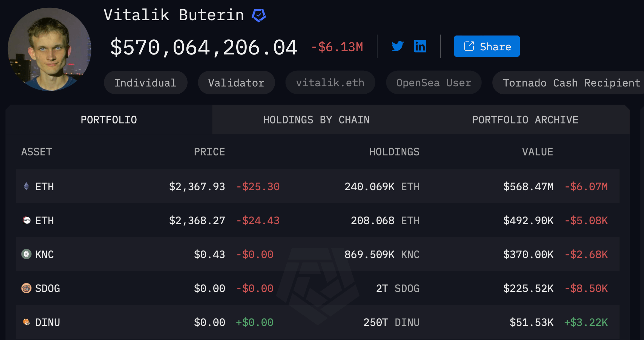Click the verified badge beside Vitalik Buterin

(x=258, y=15)
